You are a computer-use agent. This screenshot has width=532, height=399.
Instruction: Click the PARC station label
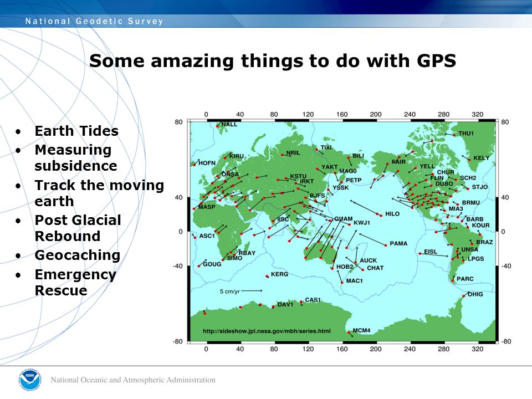click(465, 279)
